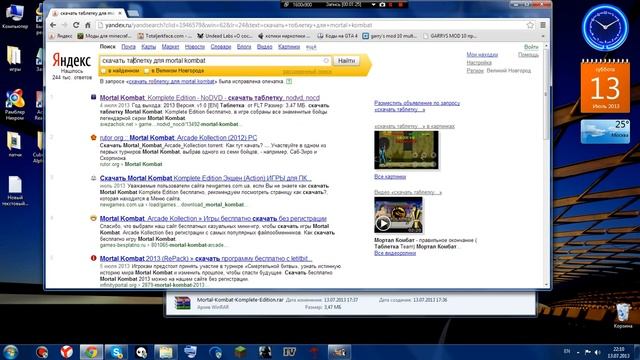Open the Словари service tab

221,47
